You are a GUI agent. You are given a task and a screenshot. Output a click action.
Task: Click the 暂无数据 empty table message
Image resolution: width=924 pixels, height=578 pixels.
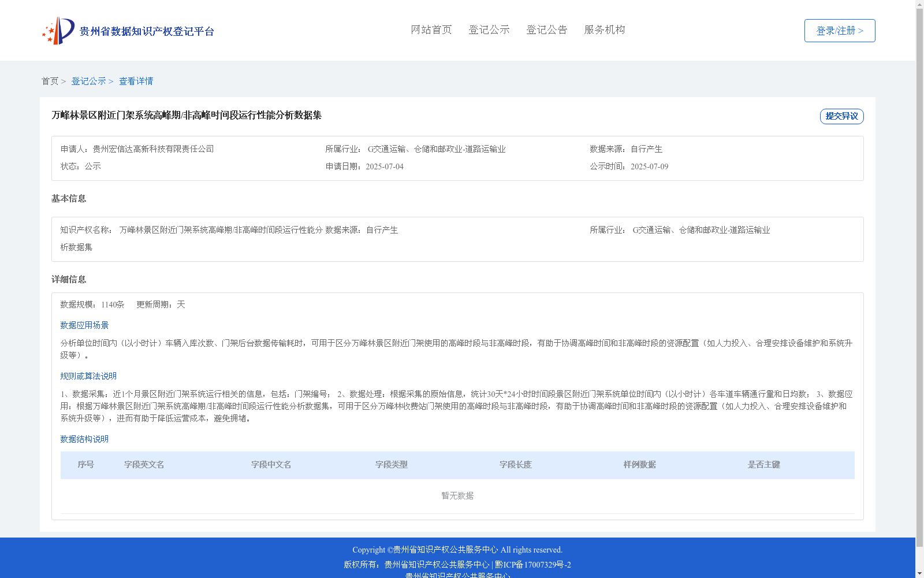click(x=457, y=496)
